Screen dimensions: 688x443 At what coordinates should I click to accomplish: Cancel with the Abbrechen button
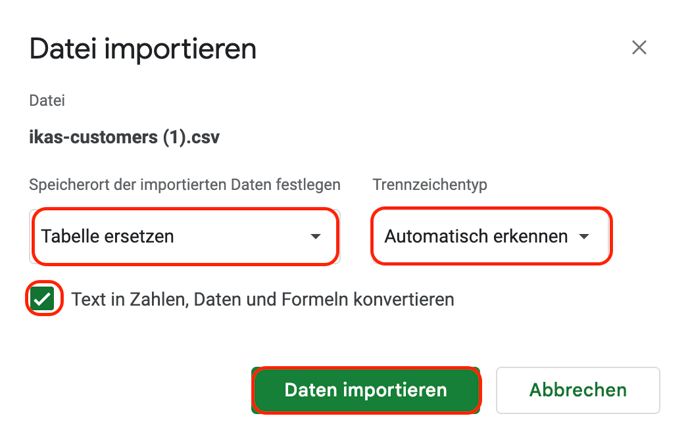(578, 390)
